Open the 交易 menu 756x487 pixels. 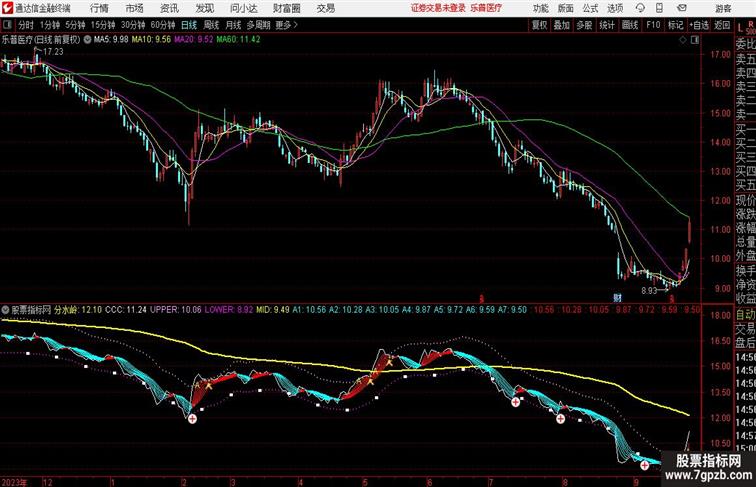point(325,8)
